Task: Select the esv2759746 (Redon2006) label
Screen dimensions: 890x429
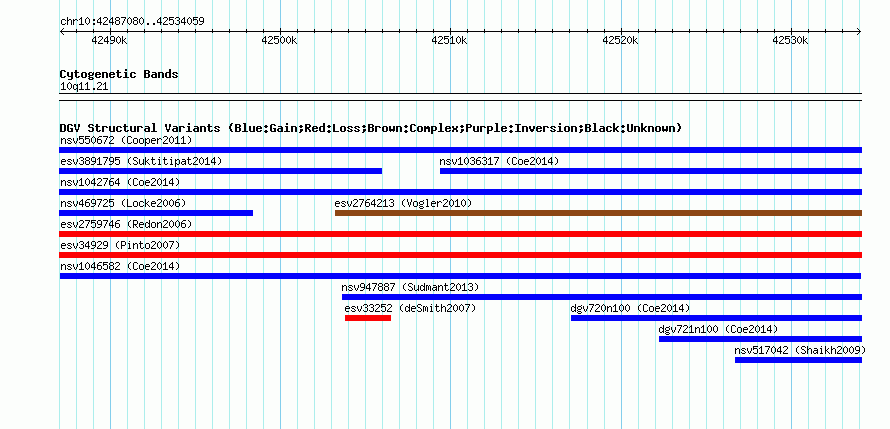Action: 126,224
